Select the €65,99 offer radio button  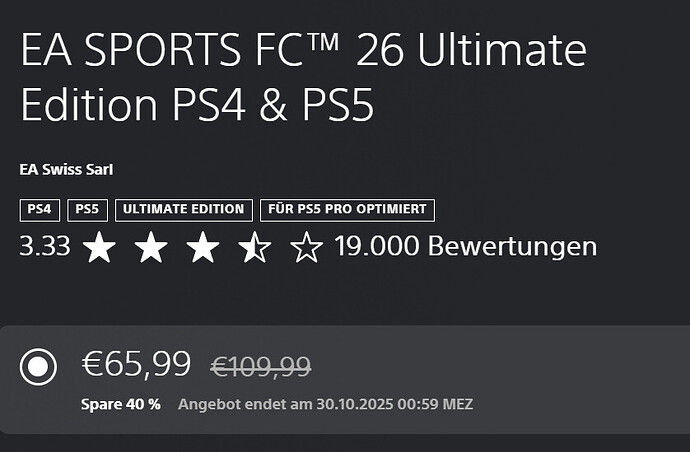pos(38,368)
